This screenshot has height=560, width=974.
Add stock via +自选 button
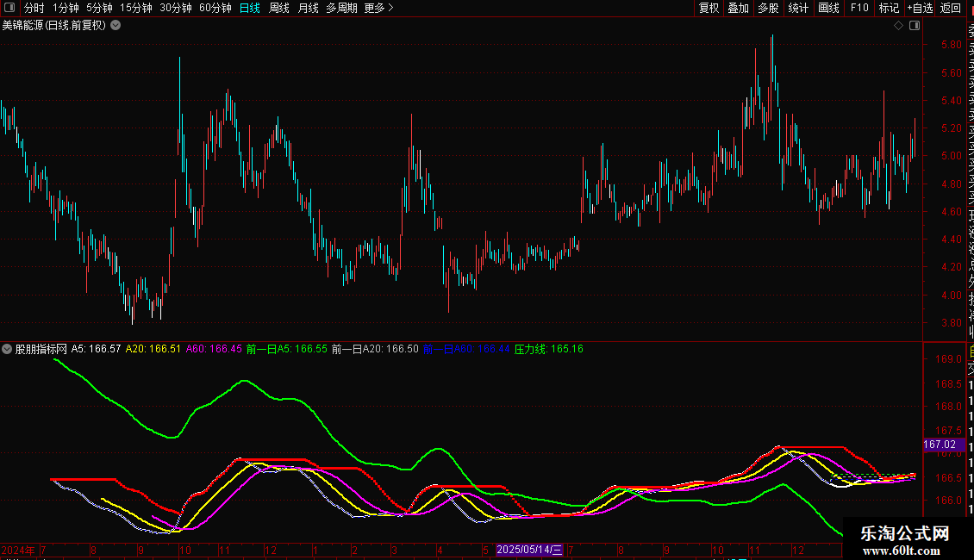click(x=920, y=8)
